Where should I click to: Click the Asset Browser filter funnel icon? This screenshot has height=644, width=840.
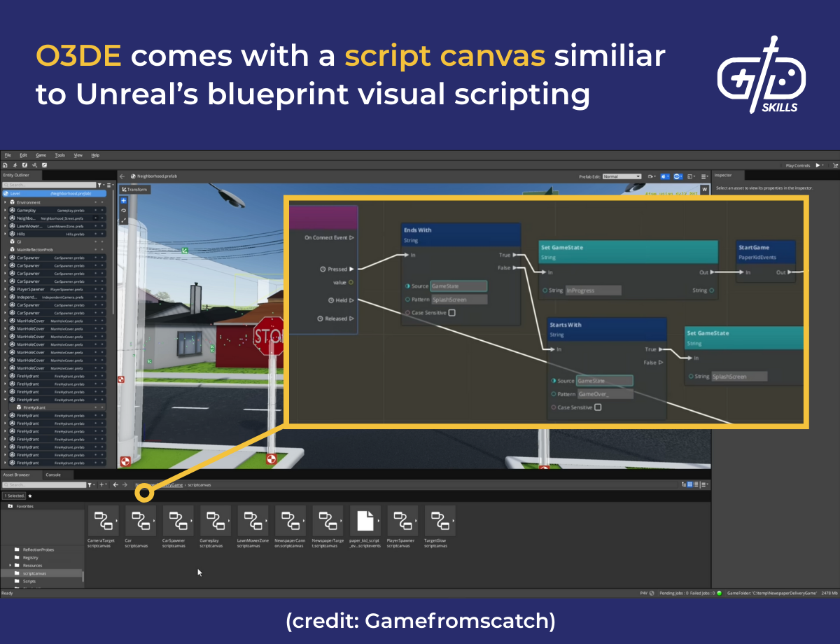tap(90, 484)
